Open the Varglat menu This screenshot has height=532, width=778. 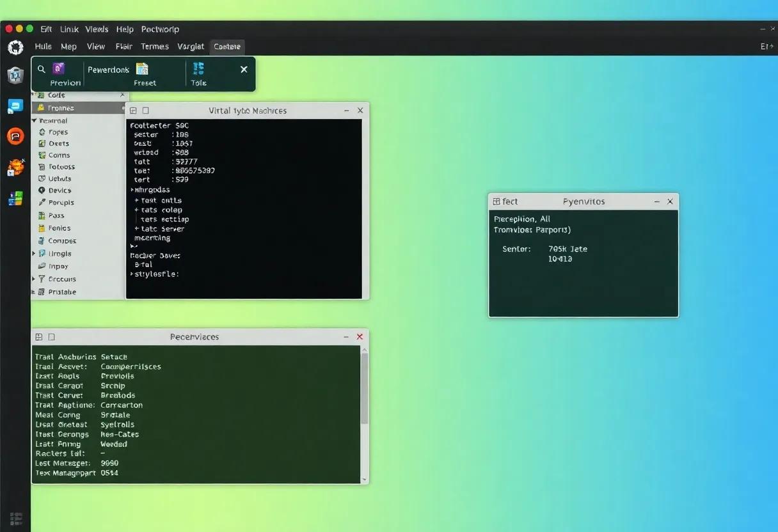tap(191, 47)
